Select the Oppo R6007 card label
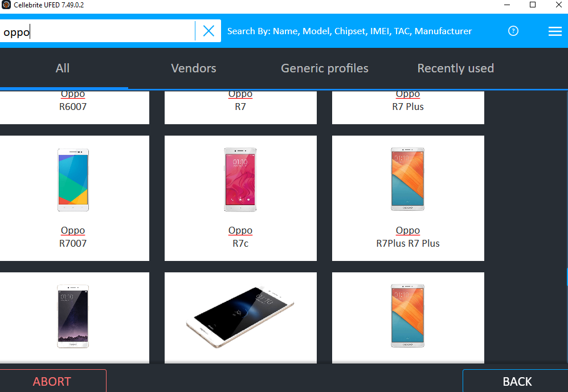This screenshot has width=568, height=392. pos(73,100)
